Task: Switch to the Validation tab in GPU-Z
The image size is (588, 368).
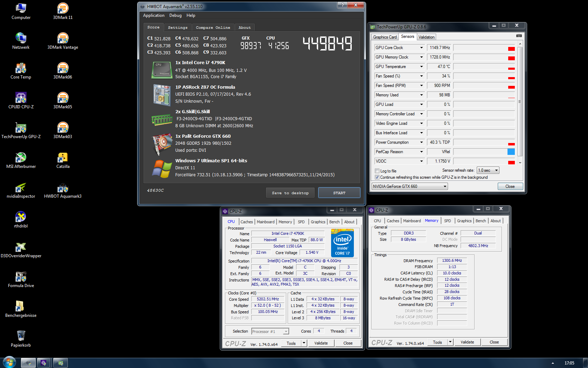Action: coord(426,37)
